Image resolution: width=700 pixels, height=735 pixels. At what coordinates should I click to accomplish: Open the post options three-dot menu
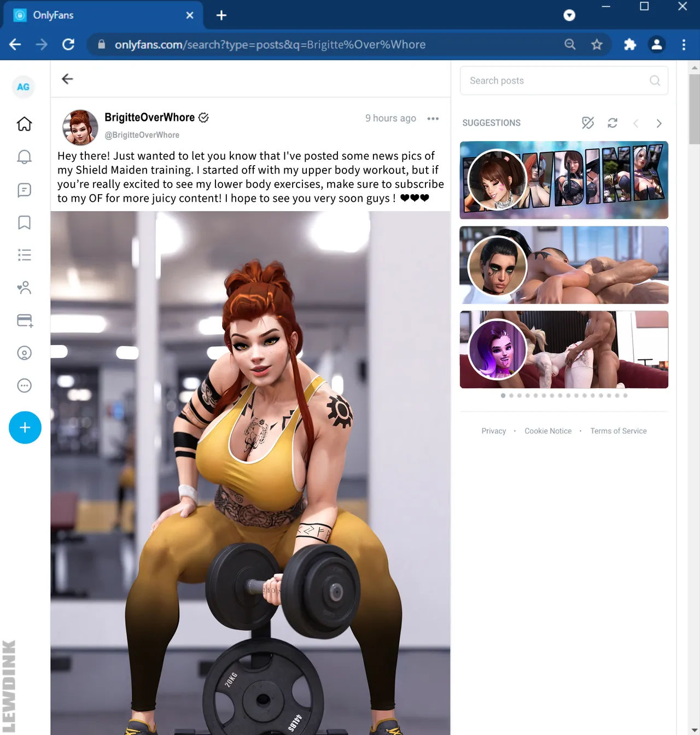pyautogui.click(x=433, y=119)
